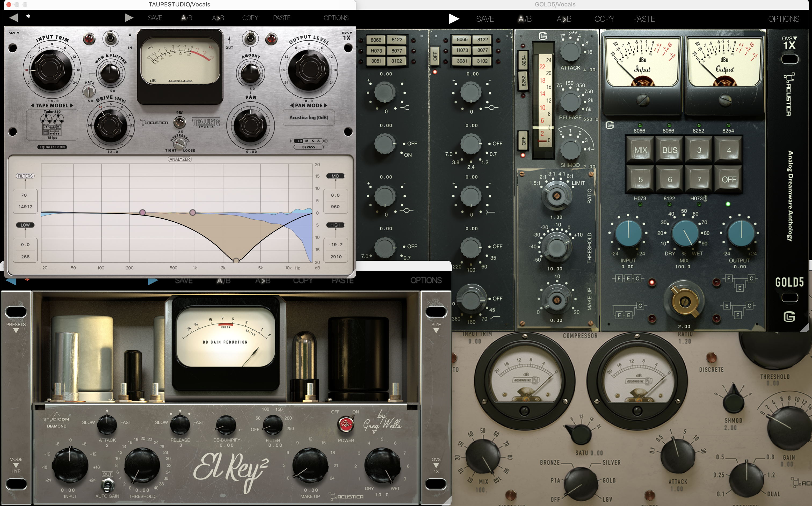
Task: Toggle the BYPASS button on Taupe
Action: click(308, 147)
